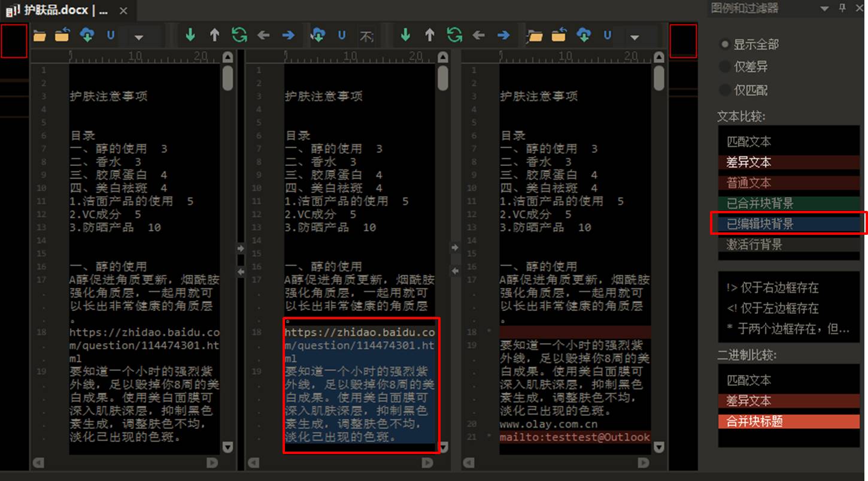The height and width of the screenshot is (481, 868).
Task: Pick the 差异文本 color under 文本比较
Action: point(789,162)
